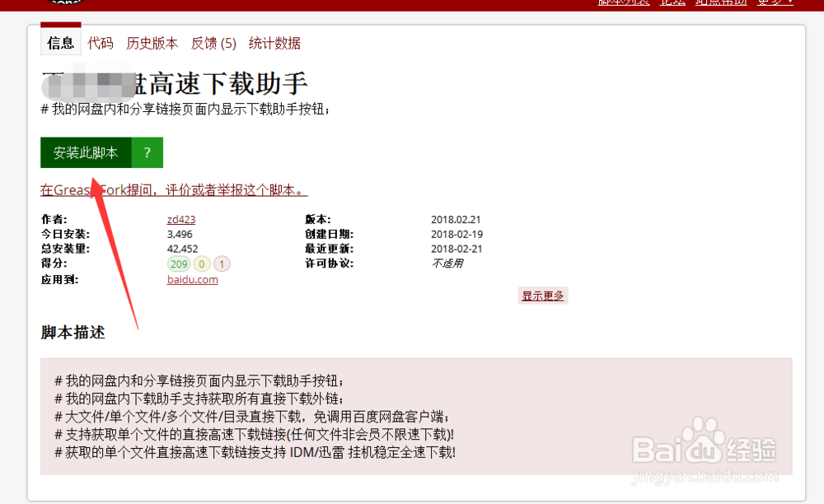This screenshot has width=824, height=504.
Task: Click the last updated date 2018-02-21
Action: tap(456, 249)
